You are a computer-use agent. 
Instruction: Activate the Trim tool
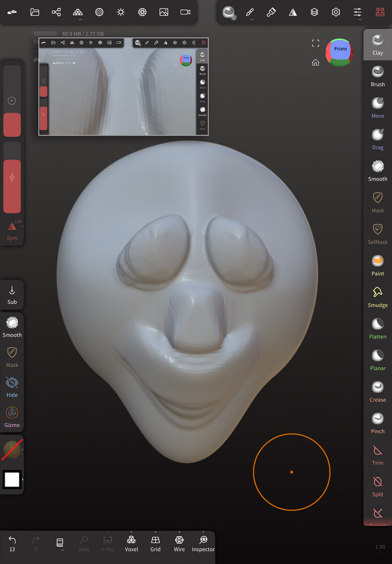[377, 454]
